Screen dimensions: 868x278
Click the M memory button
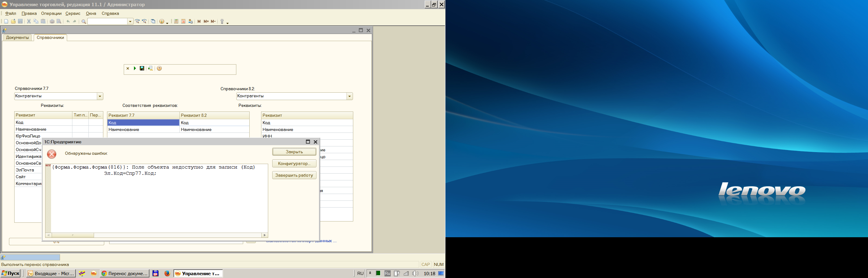coord(199,22)
